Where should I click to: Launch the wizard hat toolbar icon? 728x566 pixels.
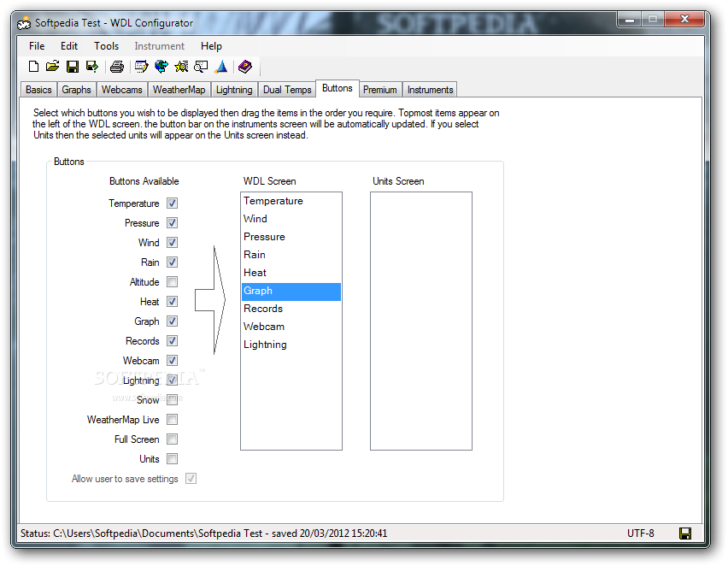pos(221,67)
